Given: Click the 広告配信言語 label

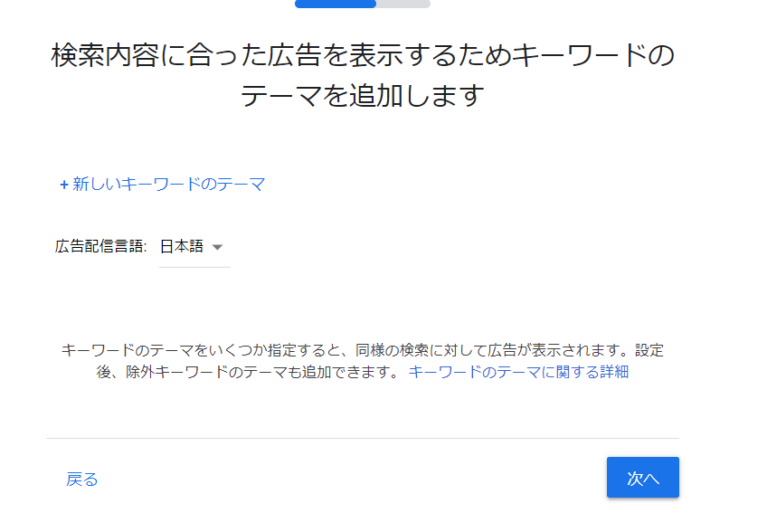Looking at the screenshot, I should pos(100,246).
